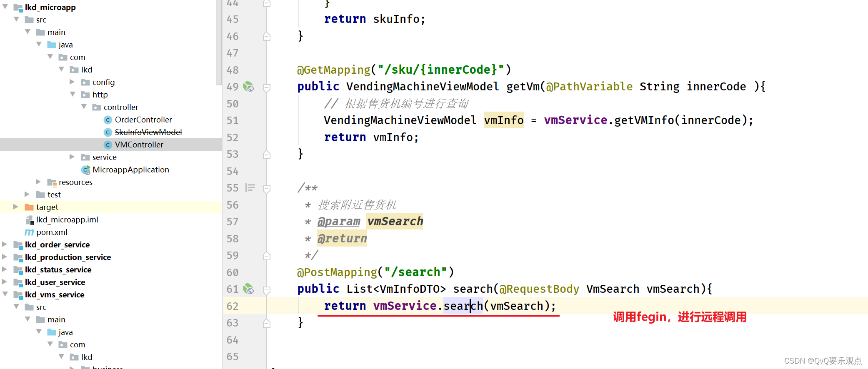The width and height of the screenshot is (868, 369).
Task: Expand the lkd_user_service module node
Action: click(x=5, y=282)
